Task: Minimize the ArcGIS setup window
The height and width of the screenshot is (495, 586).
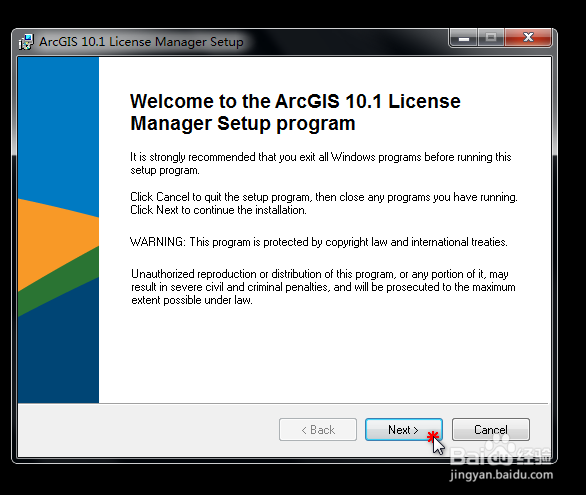Action: point(464,37)
